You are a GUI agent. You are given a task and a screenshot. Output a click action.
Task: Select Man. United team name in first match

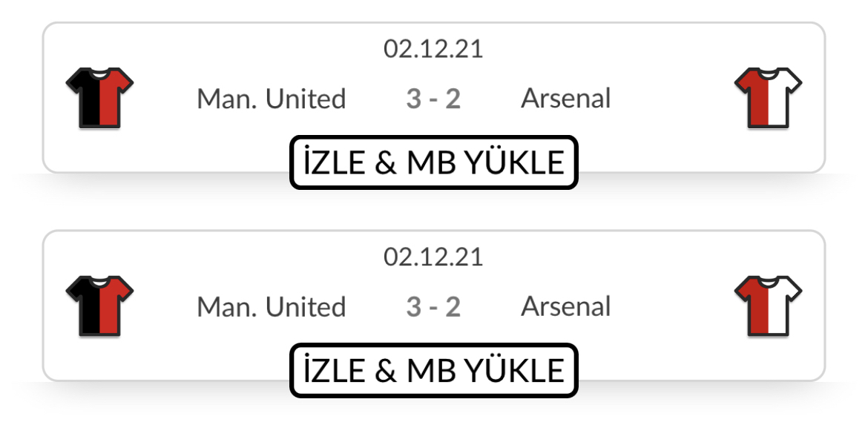pos(272,99)
